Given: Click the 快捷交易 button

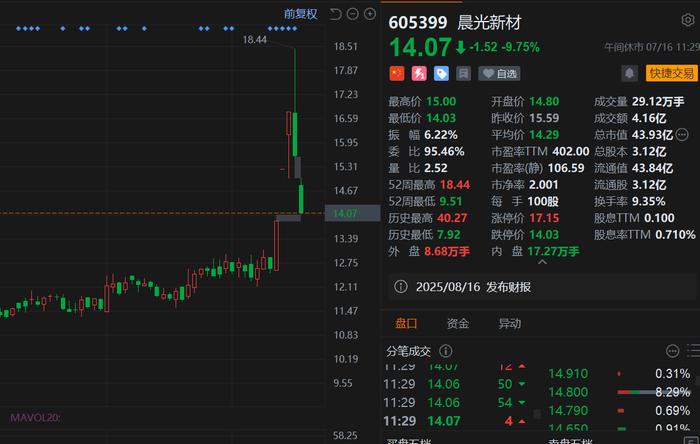Looking at the screenshot, I should click(x=671, y=73).
